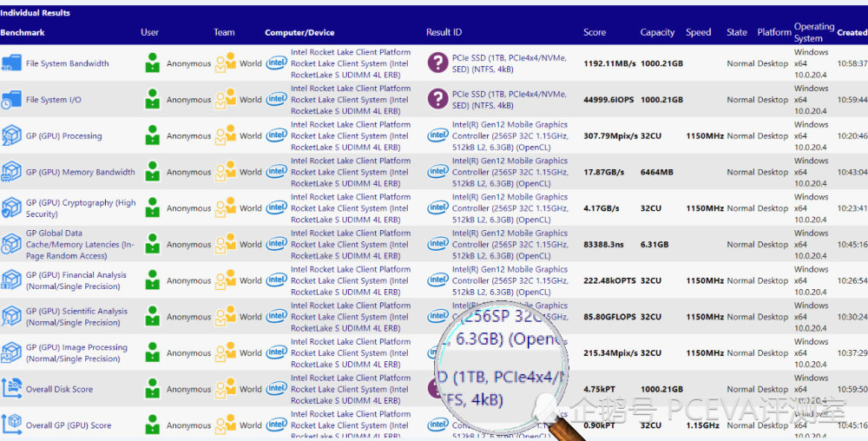The image size is (868, 441).
Task: Click the 17.87GB/s score value
Action: (x=604, y=172)
